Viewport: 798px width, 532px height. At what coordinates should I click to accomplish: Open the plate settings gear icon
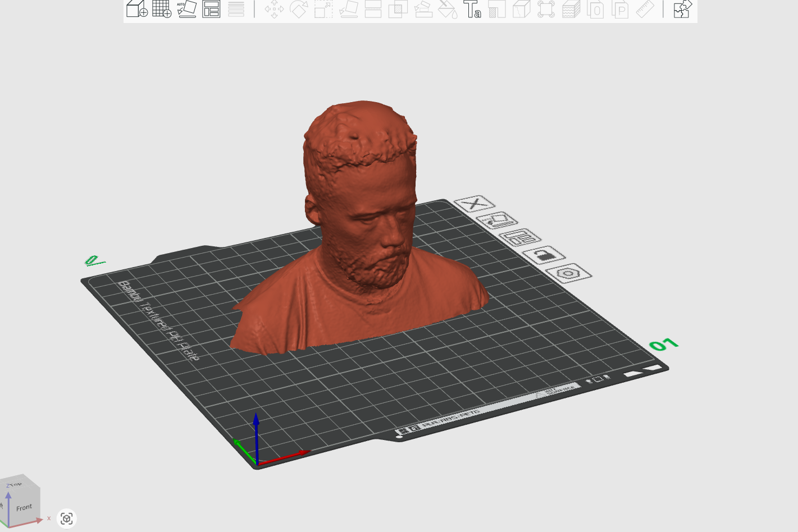tap(569, 274)
